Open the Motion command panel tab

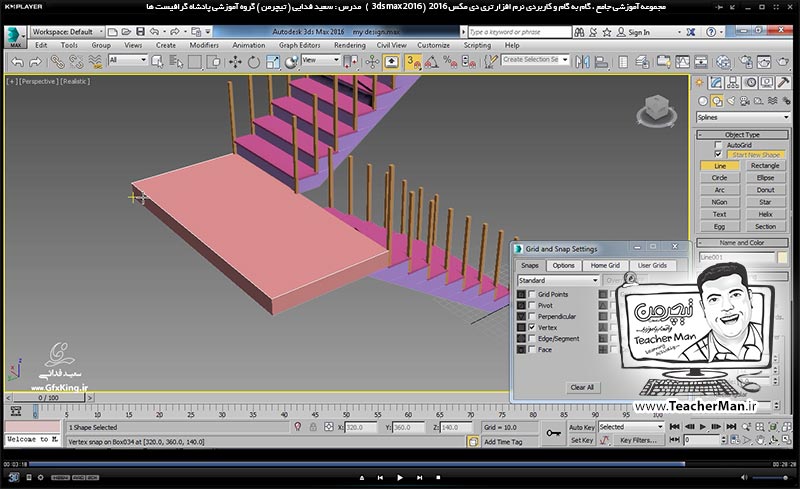(x=750, y=83)
